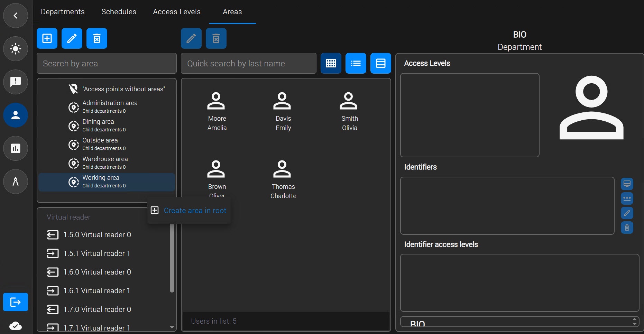Toggle the light theme sun icon
This screenshot has height=334, width=644.
(x=16, y=49)
